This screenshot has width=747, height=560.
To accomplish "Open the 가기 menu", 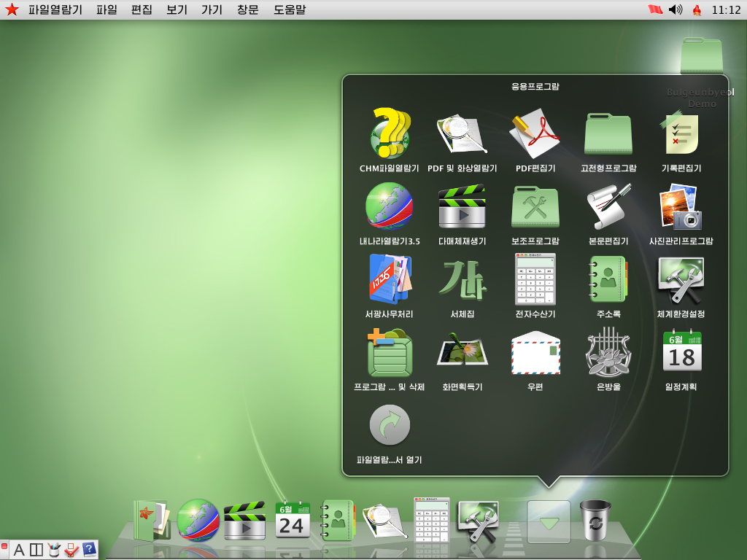I will 212,9.
